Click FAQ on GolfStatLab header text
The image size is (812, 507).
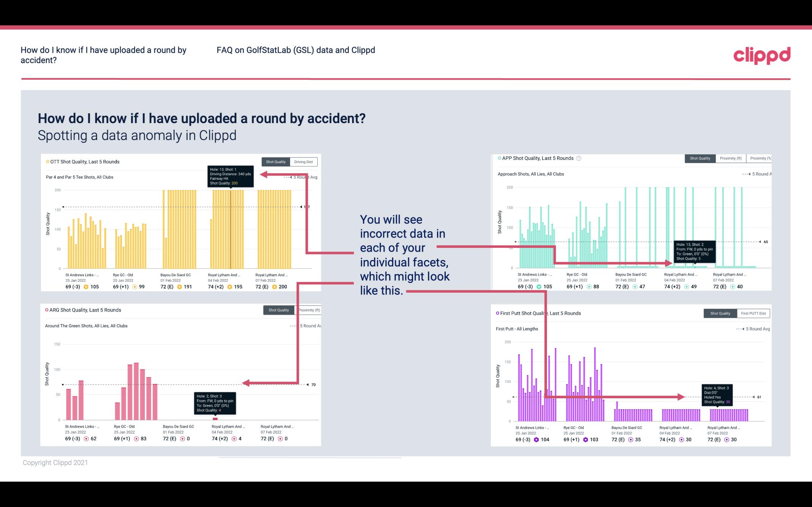click(296, 50)
